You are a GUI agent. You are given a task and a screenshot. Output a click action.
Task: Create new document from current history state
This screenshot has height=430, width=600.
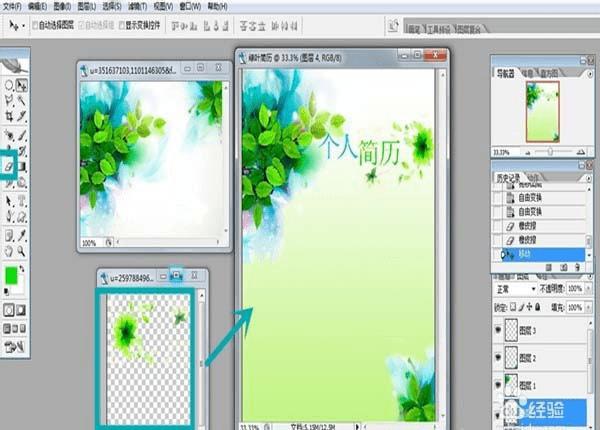[548, 267]
